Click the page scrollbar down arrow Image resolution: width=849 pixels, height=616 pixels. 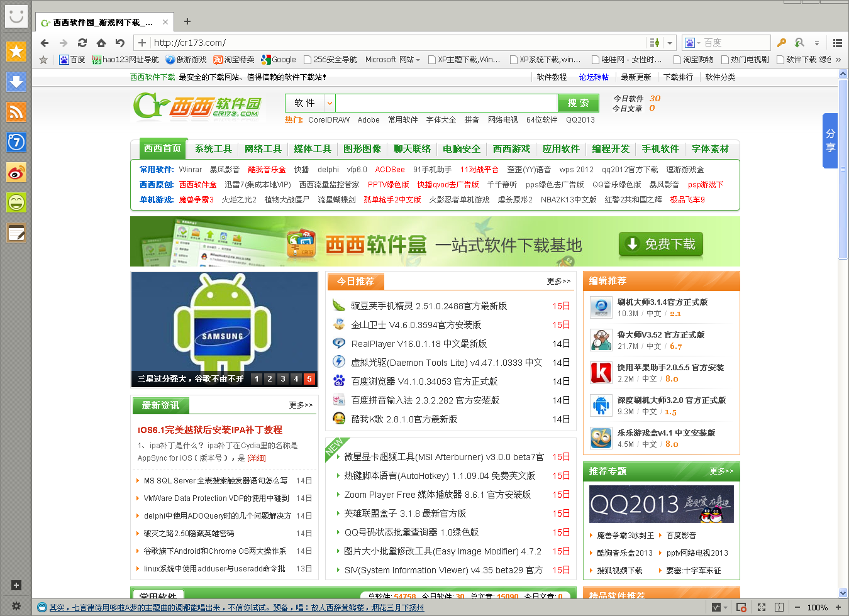point(843,592)
